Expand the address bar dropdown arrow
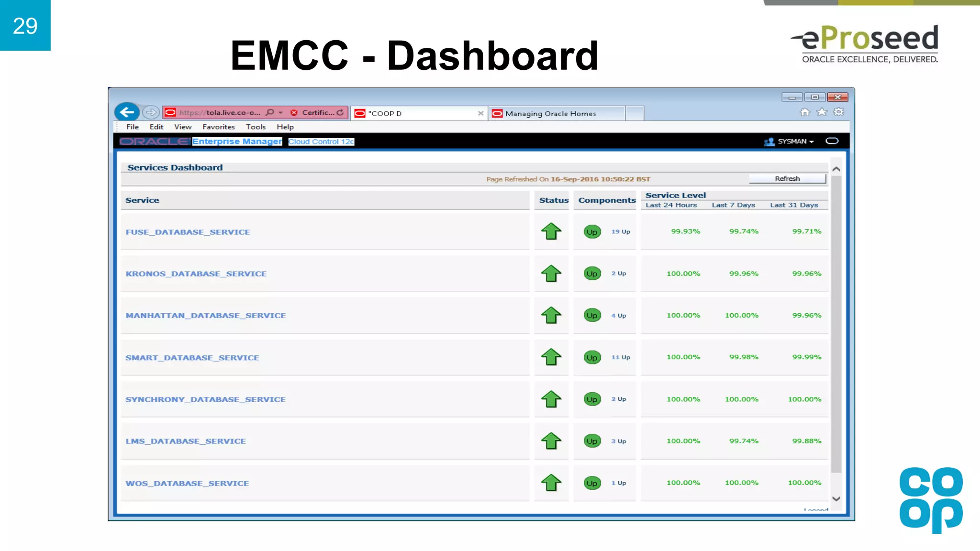This screenshot has height=551, width=980. pyautogui.click(x=280, y=113)
